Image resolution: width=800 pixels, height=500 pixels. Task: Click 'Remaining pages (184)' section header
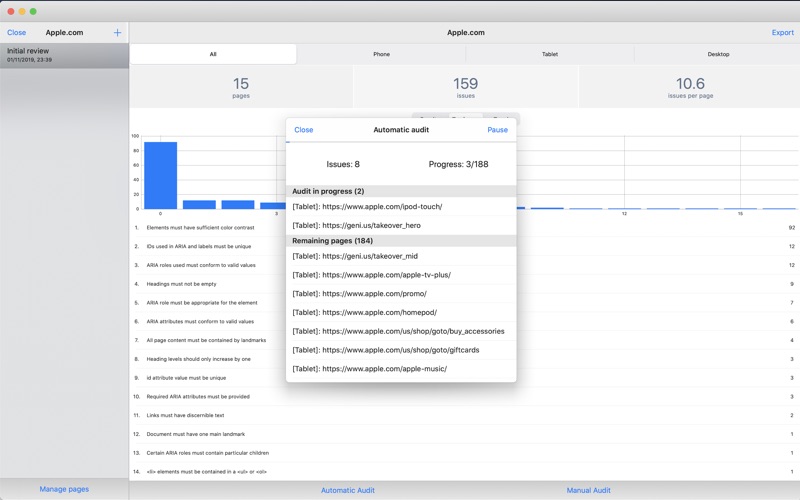click(x=401, y=241)
